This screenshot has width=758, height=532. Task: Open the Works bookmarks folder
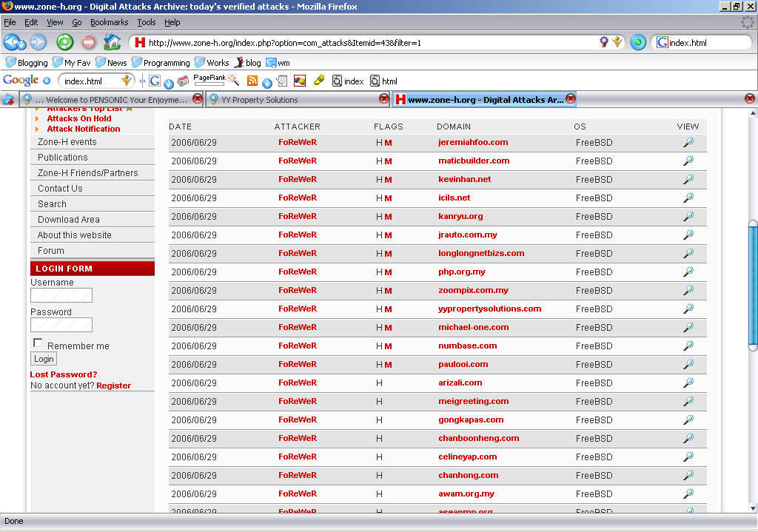(x=212, y=63)
